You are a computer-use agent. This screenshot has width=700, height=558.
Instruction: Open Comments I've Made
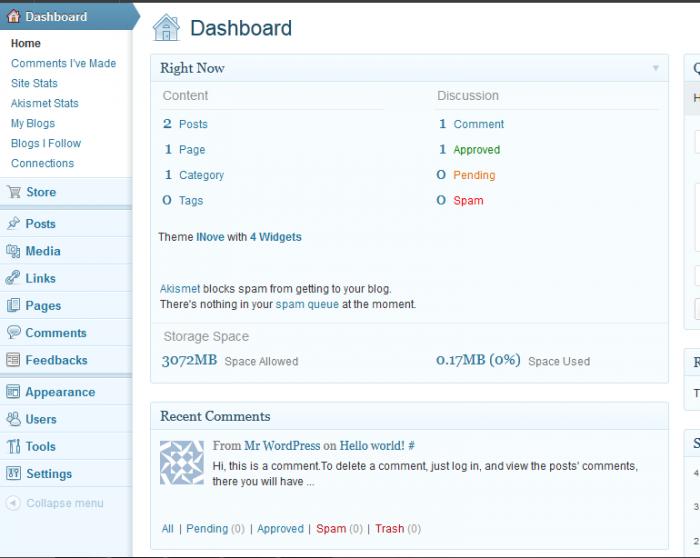pyautogui.click(x=63, y=63)
